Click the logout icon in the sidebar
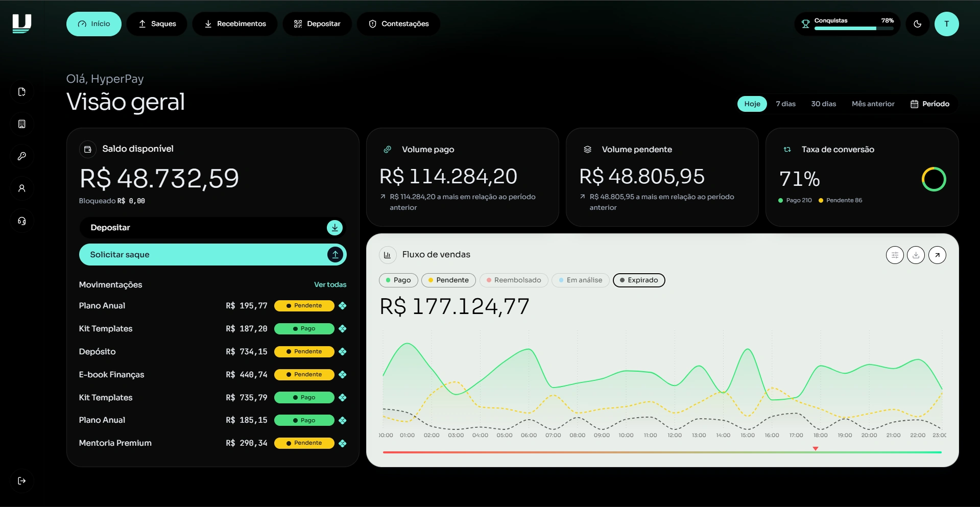 coord(22,480)
